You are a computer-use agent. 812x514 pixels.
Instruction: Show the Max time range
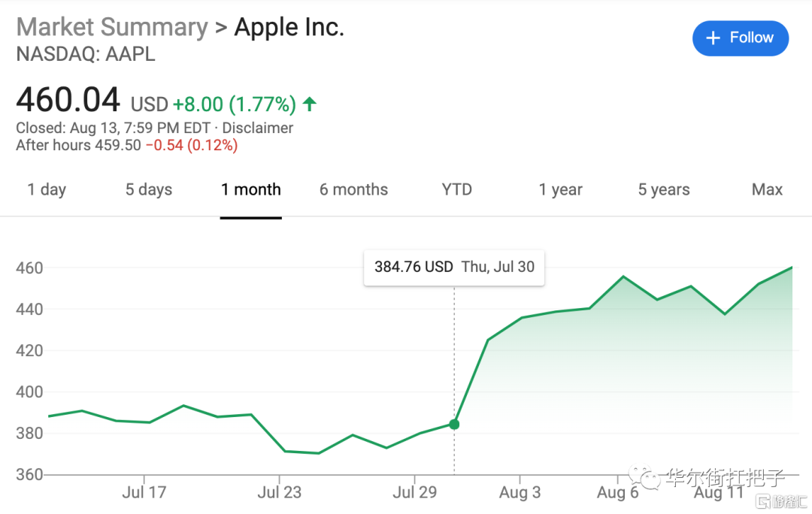pyautogui.click(x=767, y=190)
